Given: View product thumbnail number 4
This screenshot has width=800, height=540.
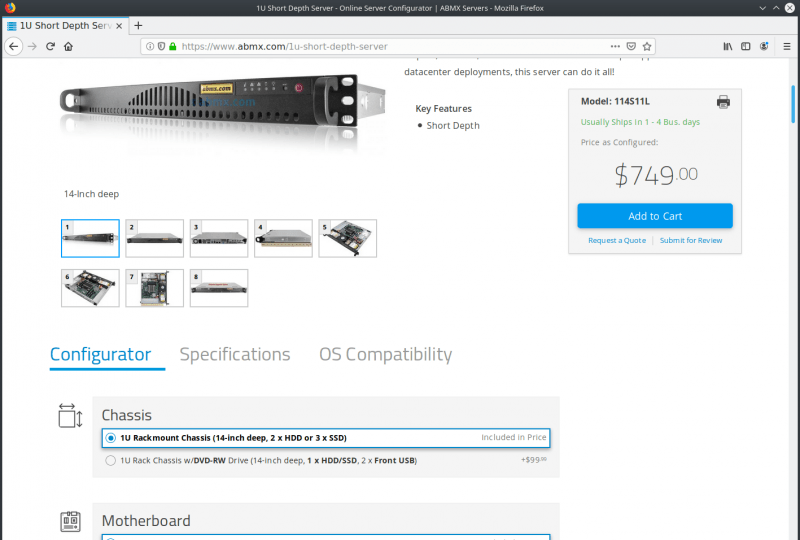Looking at the screenshot, I should [x=283, y=238].
